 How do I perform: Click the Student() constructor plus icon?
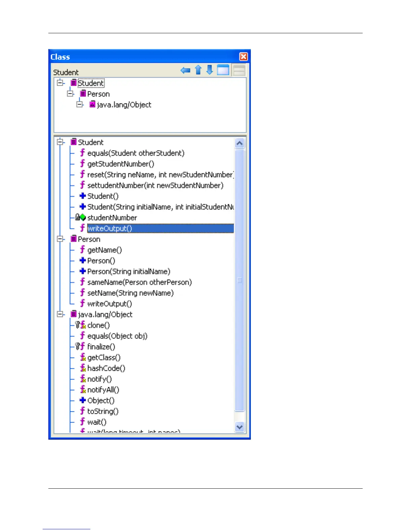pyautogui.click(x=83, y=196)
